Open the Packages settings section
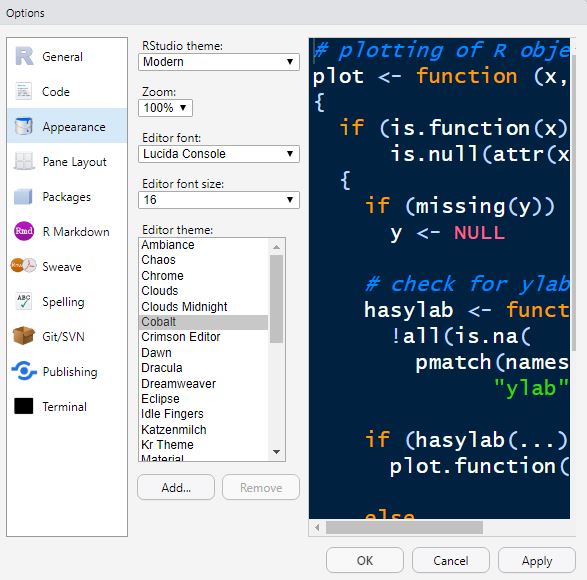The image size is (587, 580). click(x=67, y=197)
